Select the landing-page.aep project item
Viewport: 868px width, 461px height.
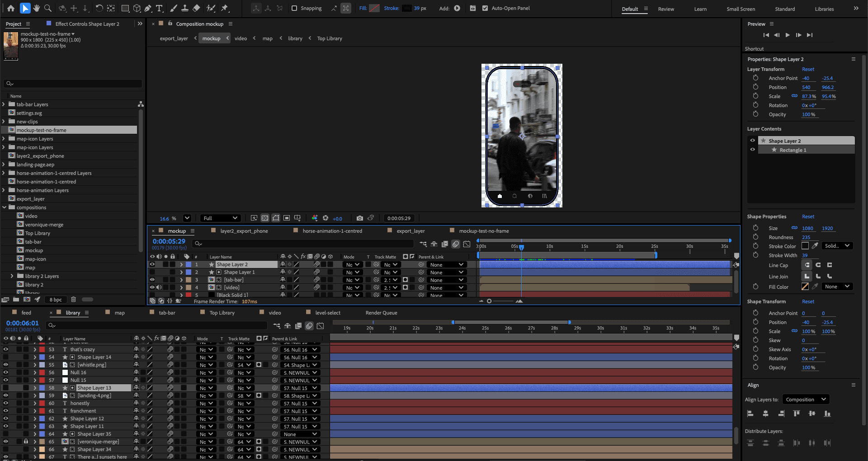[x=35, y=165]
